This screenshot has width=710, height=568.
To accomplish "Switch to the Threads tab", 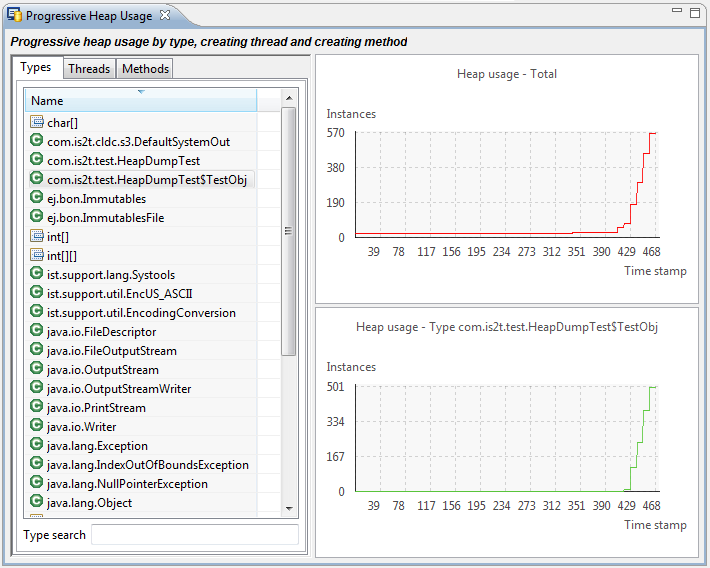I will pyautogui.click(x=89, y=69).
